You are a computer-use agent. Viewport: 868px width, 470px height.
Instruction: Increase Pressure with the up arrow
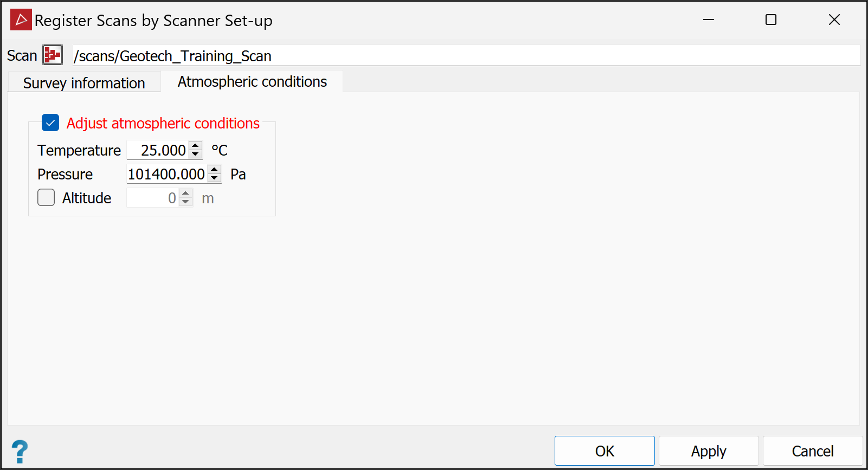(215, 170)
